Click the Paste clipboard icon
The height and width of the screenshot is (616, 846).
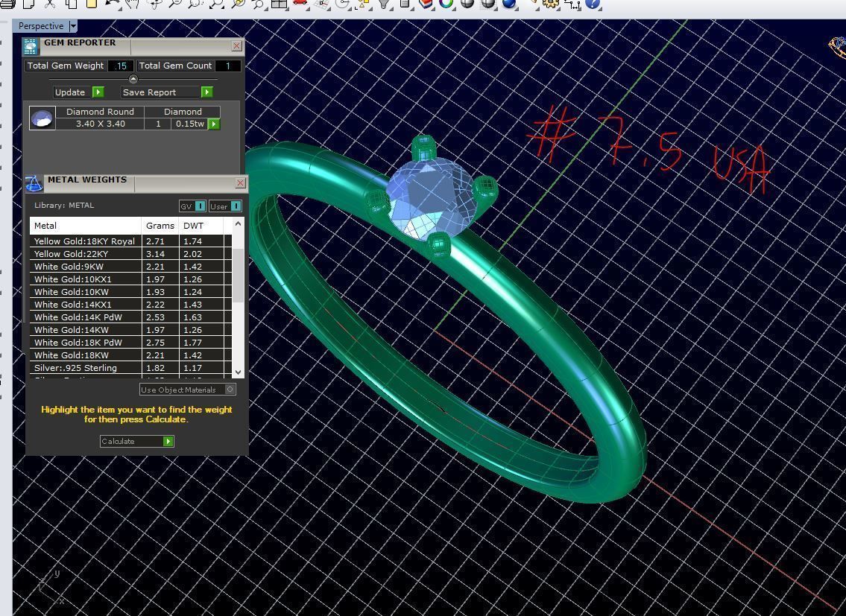tap(91, 4)
